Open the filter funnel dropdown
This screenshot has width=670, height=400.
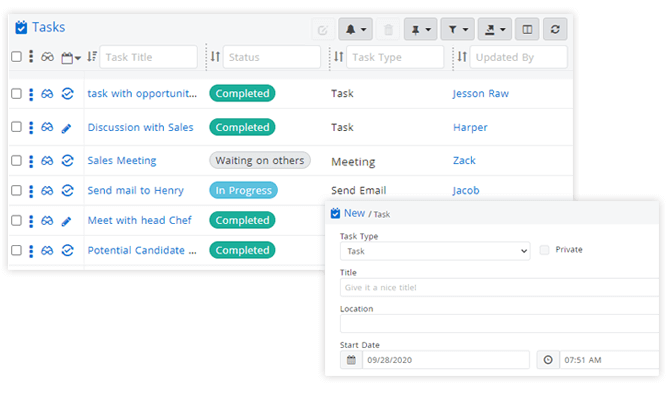pyautogui.click(x=457, y=30)
